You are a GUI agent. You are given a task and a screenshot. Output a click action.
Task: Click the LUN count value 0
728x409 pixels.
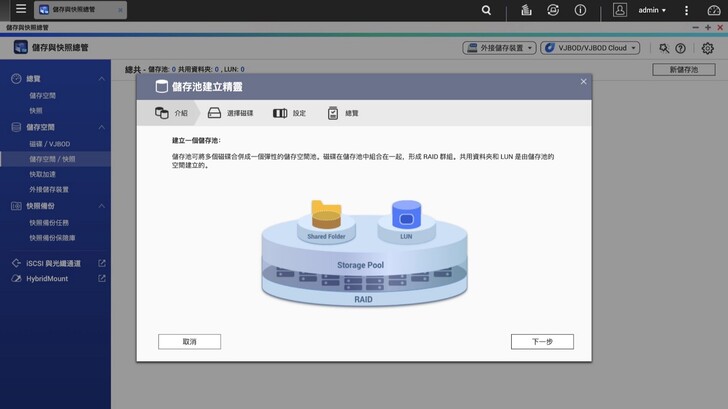click(x=242, y=69)
